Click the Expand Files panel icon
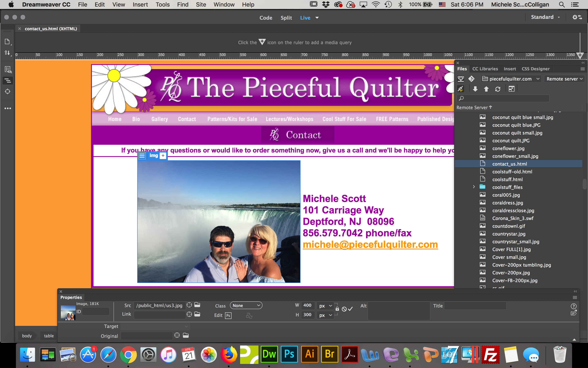 click(511, 89)
